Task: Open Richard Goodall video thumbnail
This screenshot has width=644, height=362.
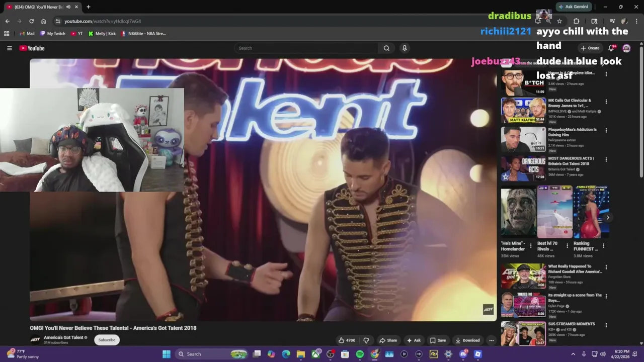Action: tap(523, 276)
